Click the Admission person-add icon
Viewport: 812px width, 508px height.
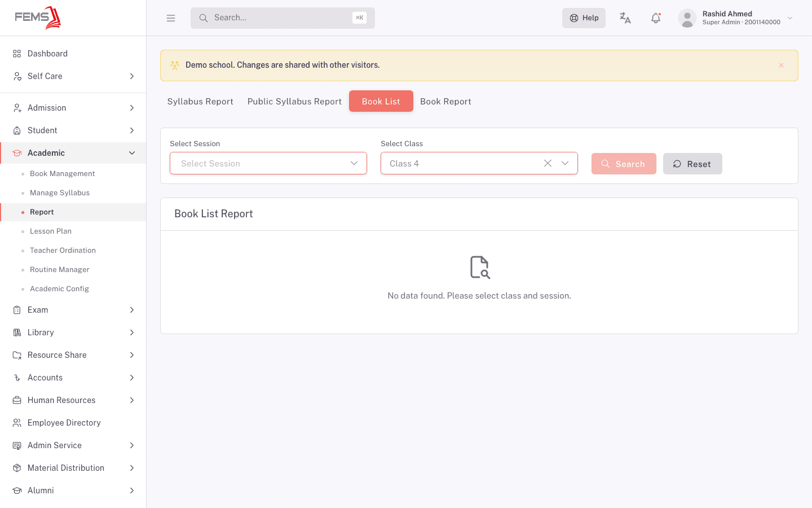pyautogui.click(x=17, y=108)
